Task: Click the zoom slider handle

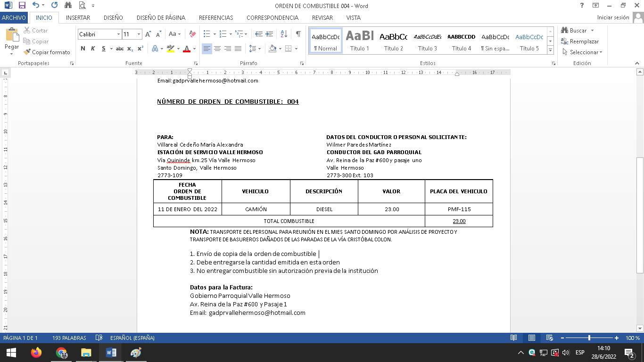Action: 589,338
